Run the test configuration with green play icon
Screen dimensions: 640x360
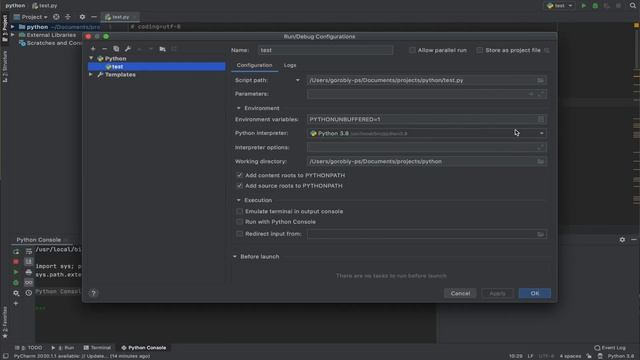pyautogui.click(x=584, y=6)
